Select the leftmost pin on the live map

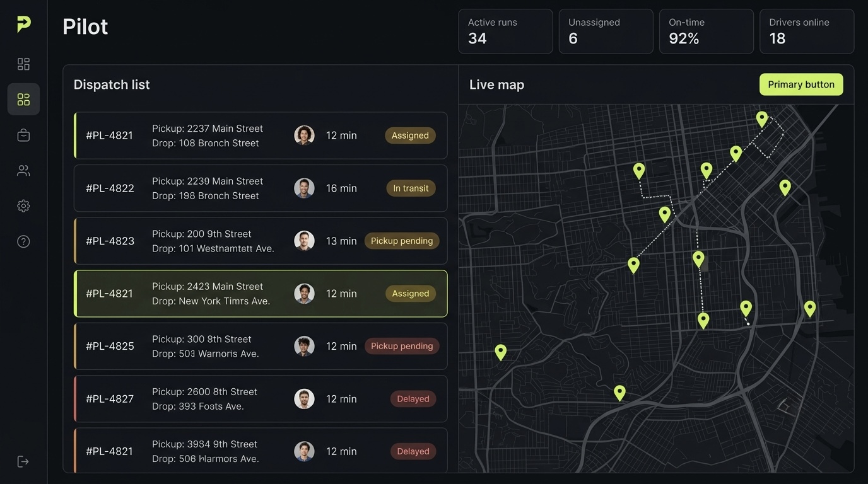coord(500,352)
